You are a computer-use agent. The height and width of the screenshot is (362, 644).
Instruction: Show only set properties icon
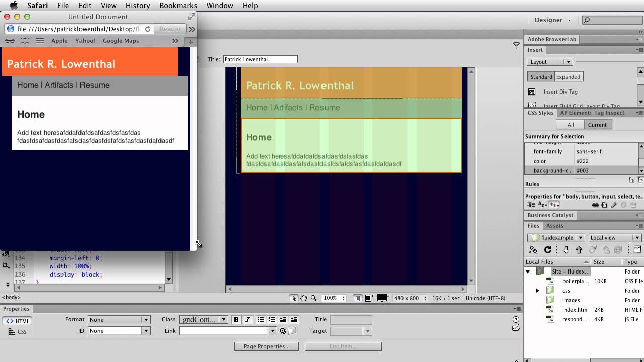[554, 205]
